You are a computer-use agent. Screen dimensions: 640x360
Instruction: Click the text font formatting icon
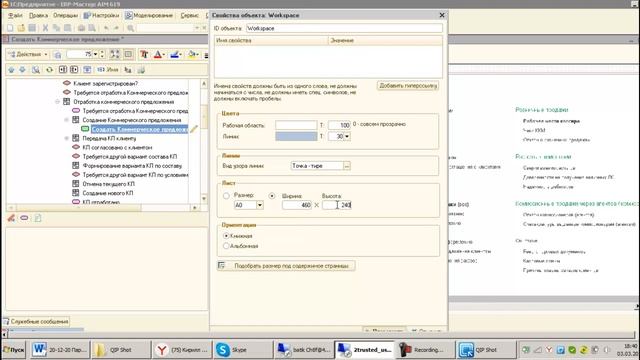click(144, 54)
